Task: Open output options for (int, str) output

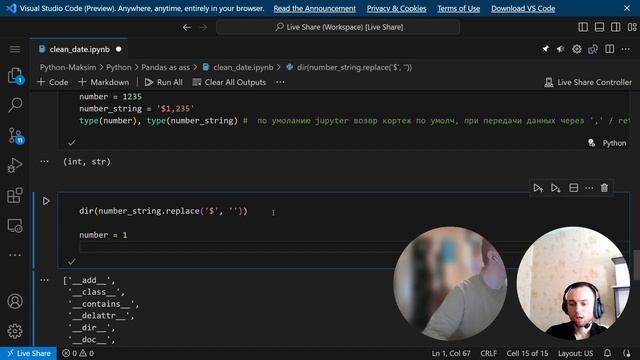Action: tap(44, 162)
